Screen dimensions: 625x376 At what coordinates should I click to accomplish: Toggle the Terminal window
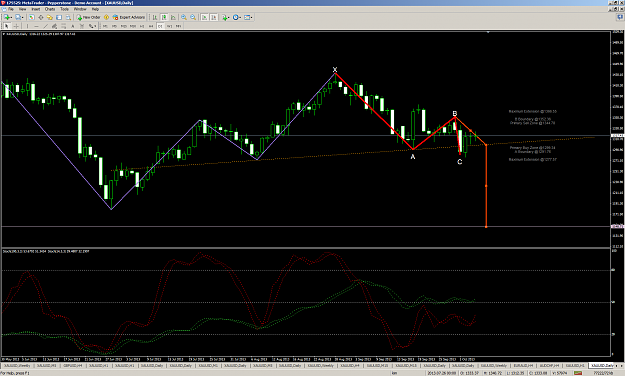(x=59, y=17)
